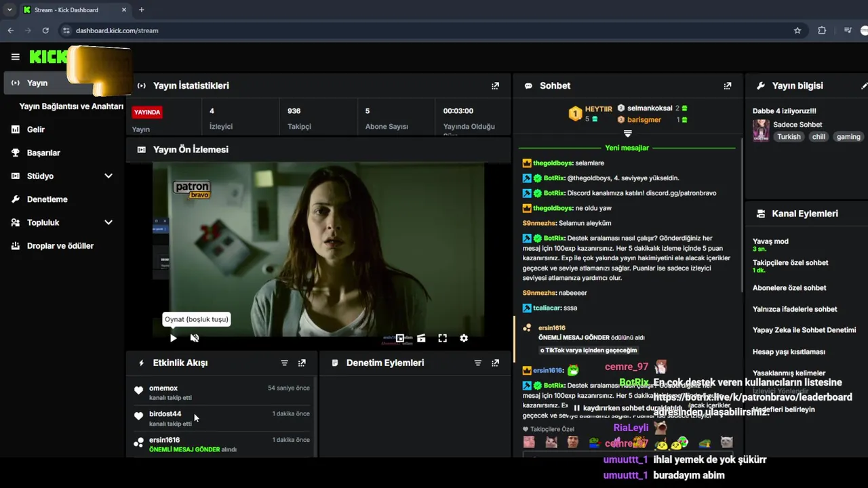The image size is (868, 488).
Task: Click barisgmer in gift leaderboard
Action: pyautogui.click(x=644, y=120)
